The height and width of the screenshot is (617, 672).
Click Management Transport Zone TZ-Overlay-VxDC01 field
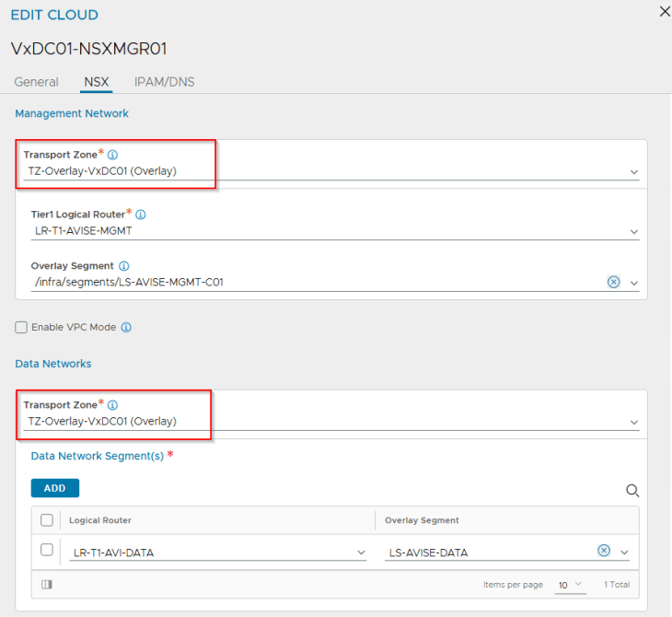click(331, 171)
